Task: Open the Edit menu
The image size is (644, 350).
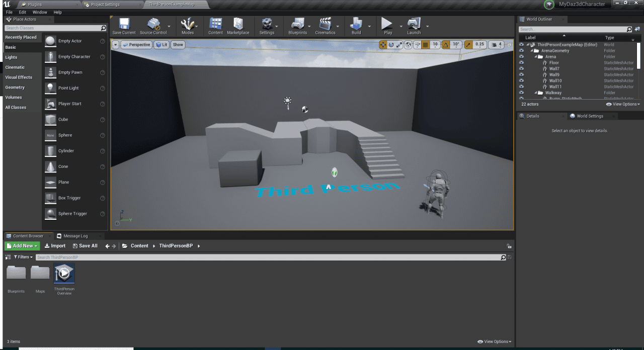Action: pyautogui.click(x=23, y=12)
